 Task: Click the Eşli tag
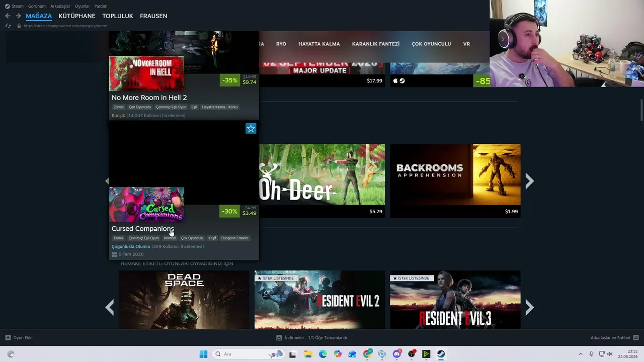tap(194, 107)
